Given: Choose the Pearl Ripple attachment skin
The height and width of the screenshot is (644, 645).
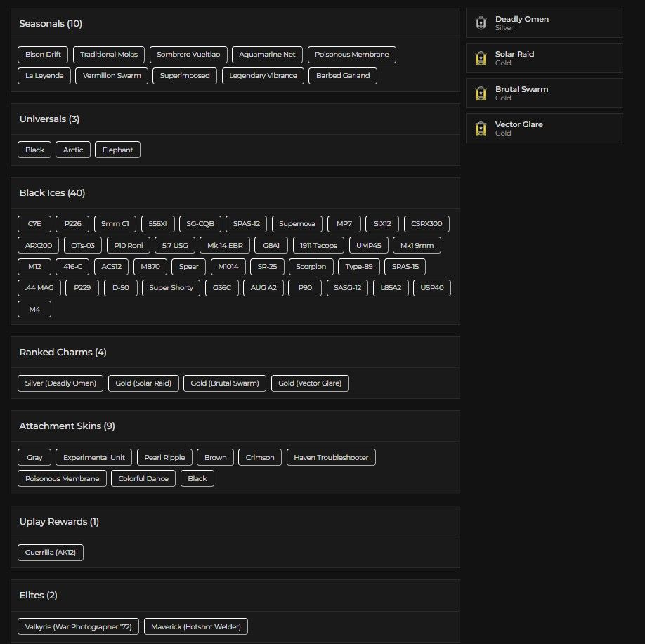Looking at the screenshot, I should (x=164, y=458).
